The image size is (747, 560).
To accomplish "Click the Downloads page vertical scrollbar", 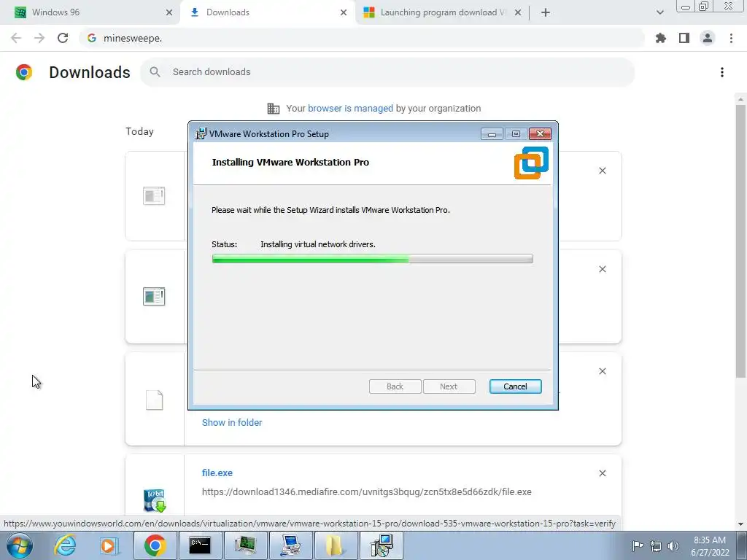I will click(740, 241).
